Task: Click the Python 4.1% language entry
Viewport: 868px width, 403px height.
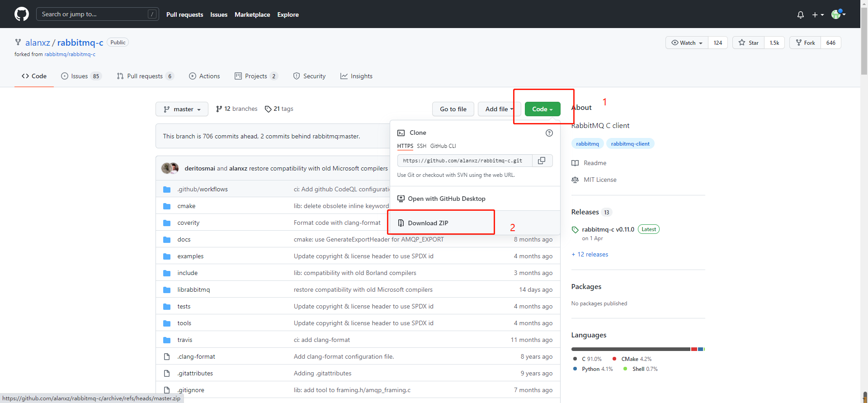Action: click(x=593, y=369)
